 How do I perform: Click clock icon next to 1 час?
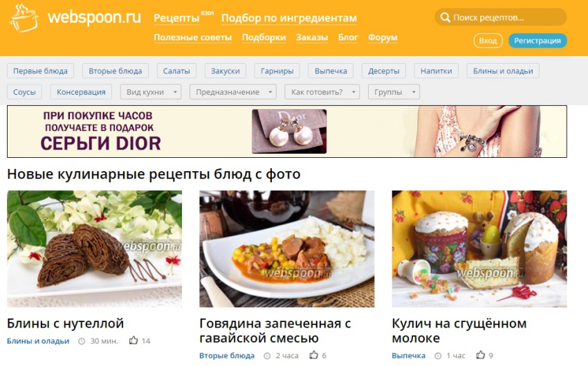438,356
